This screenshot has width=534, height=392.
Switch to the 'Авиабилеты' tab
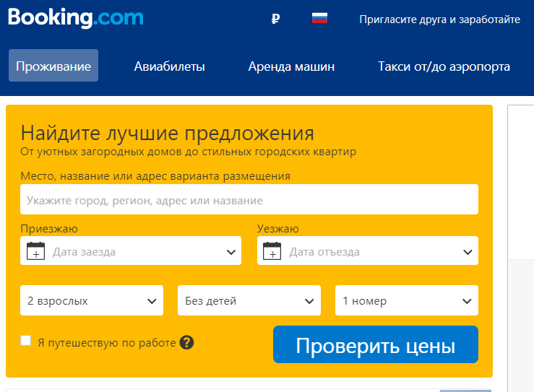(x=170, y=66)
